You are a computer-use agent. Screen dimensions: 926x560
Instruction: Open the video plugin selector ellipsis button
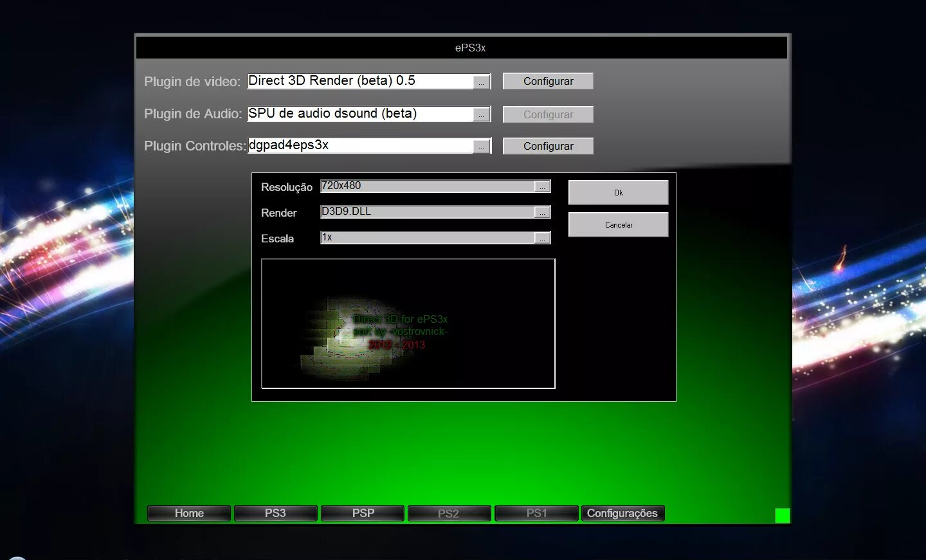coord(482,82)
